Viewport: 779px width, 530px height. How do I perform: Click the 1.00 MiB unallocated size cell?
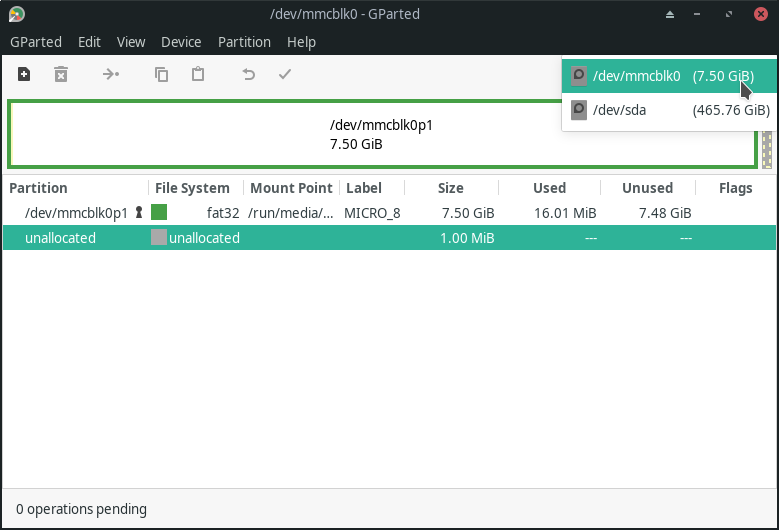pos(467,238)
